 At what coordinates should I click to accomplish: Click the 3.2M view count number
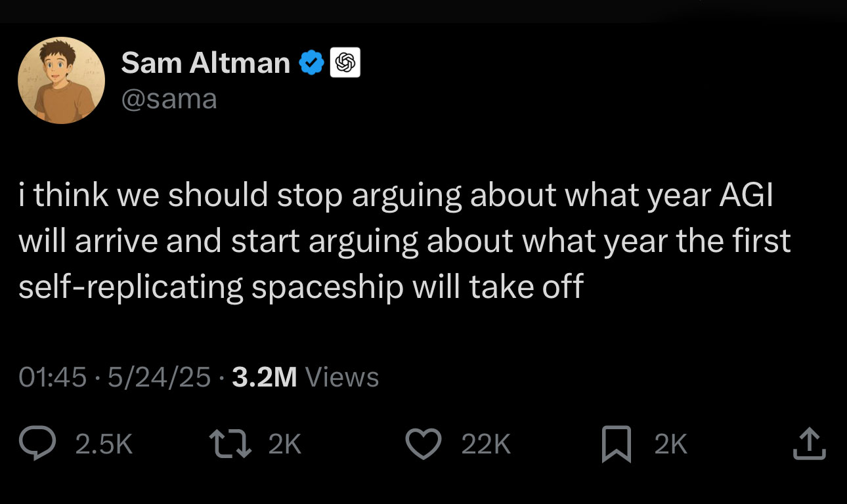pyautogui.click(x=265, y=377)
